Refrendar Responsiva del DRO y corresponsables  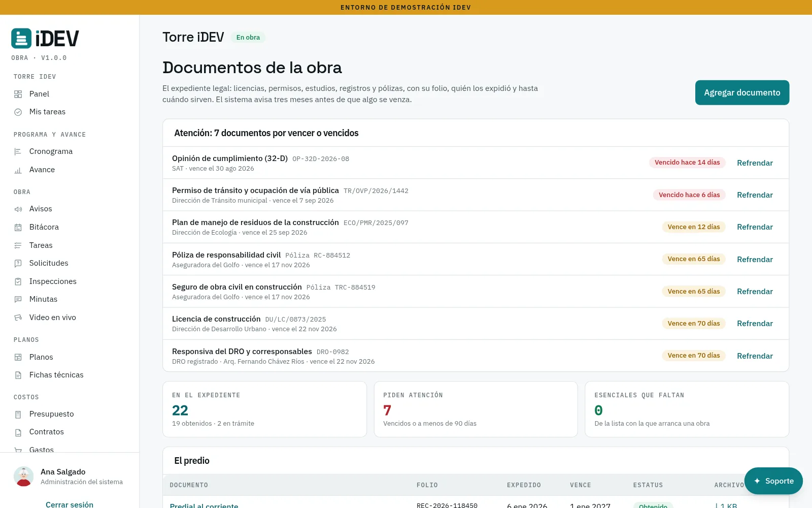tap(755, 356)
